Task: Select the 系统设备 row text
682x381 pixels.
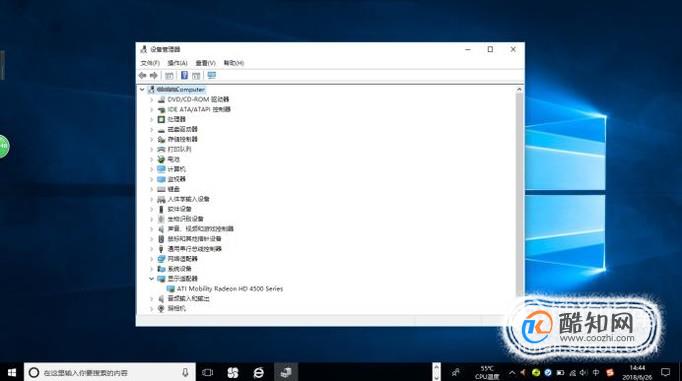Action: [x=180, y=269]
